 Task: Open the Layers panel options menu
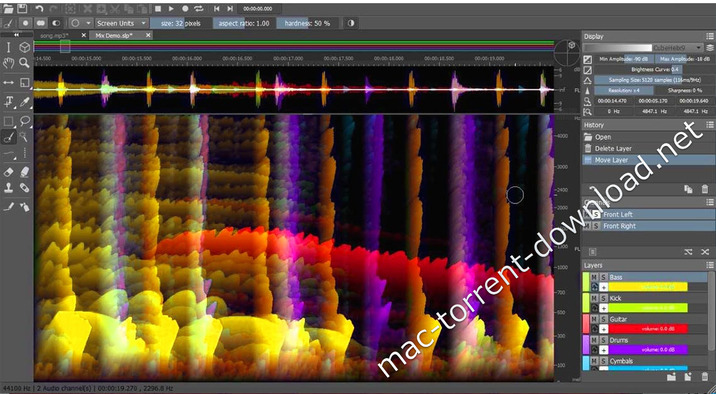tap(710, 265)
